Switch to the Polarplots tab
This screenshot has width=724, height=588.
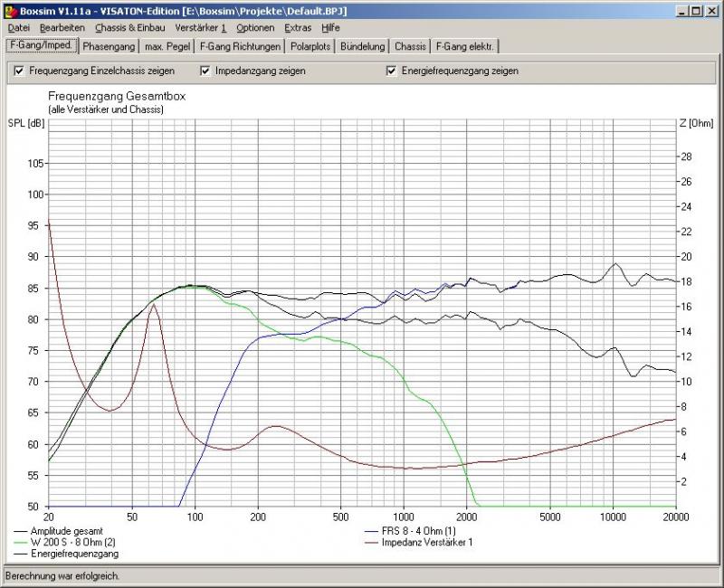coord(310,46)
